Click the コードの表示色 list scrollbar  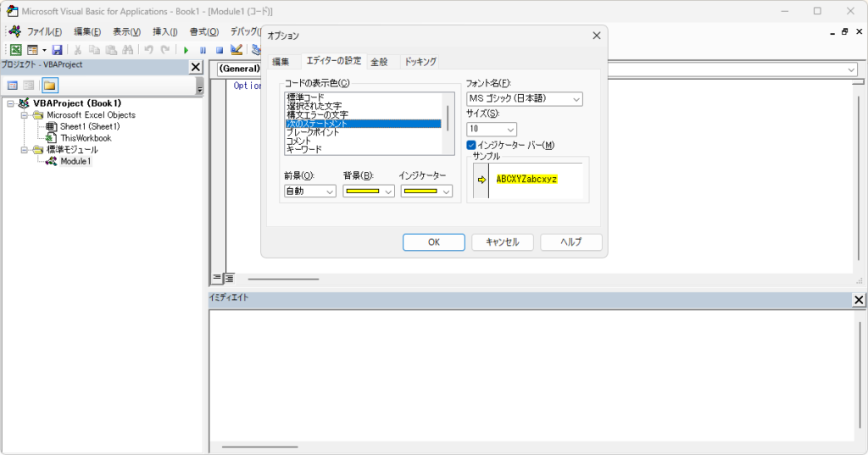point(448,124)
